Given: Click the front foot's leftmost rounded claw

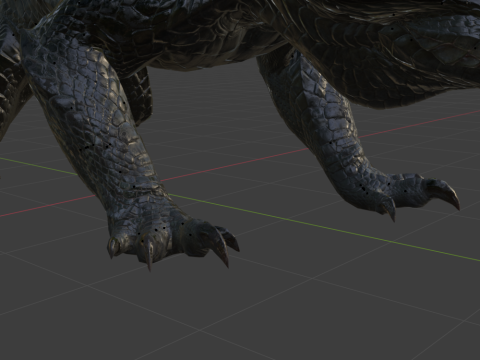Looking at the screenshot, I should click(114, 247).
